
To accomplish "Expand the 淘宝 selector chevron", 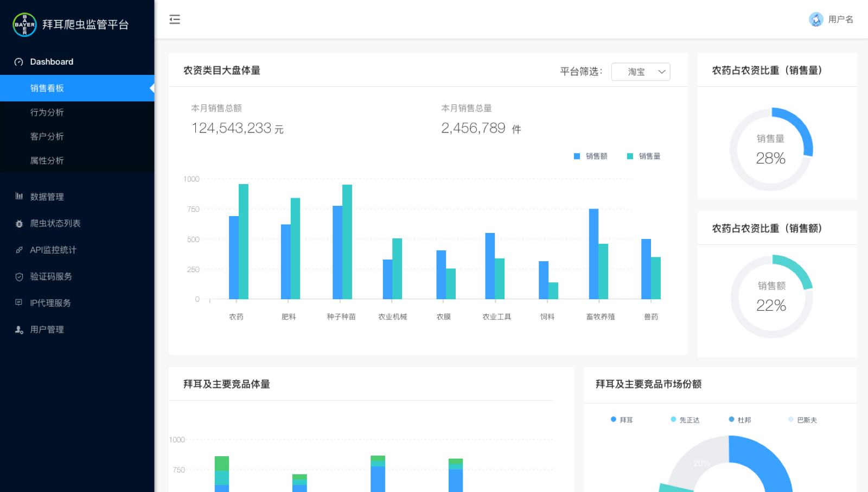I will [661, 71].
